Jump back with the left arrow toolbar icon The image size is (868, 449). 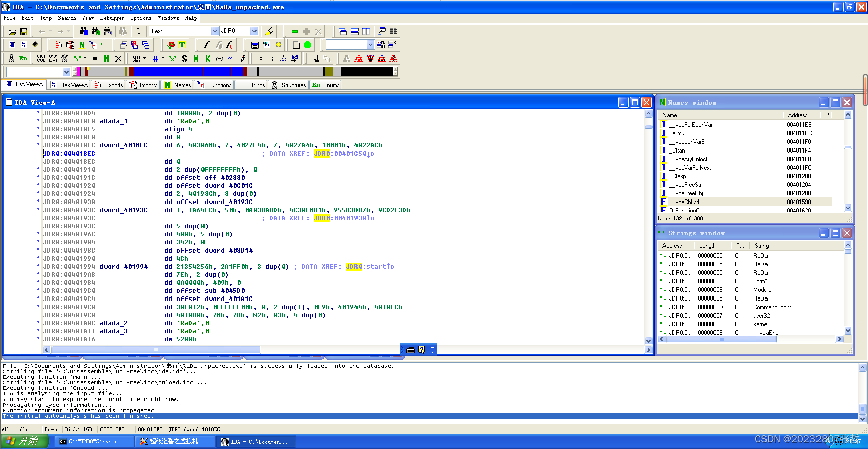(x=42, y=31)
